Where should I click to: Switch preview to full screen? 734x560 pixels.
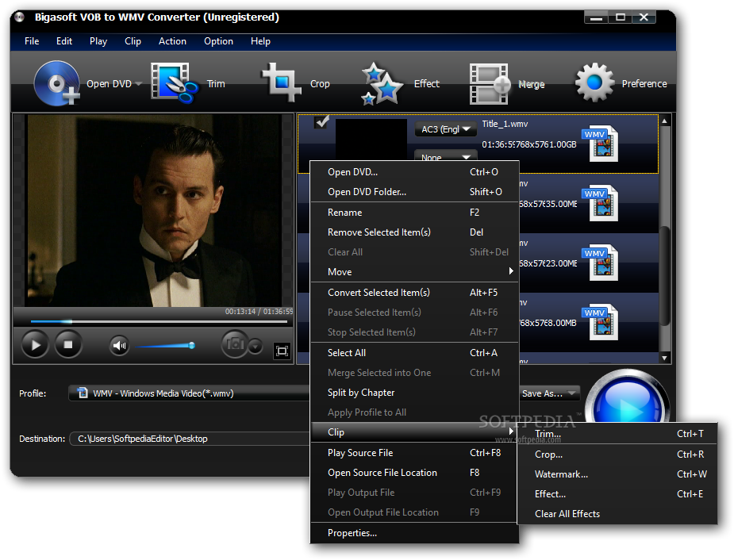tap(282, 351)
